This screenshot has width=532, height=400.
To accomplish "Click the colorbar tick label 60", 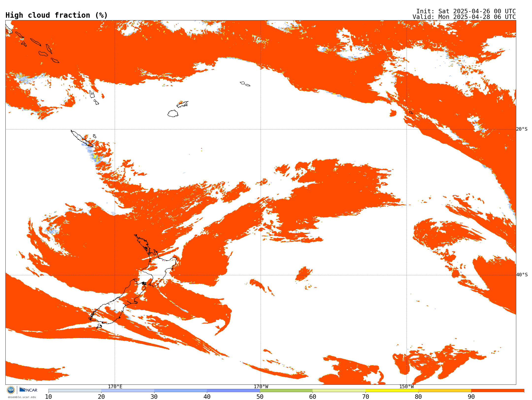I will click(x=313, y=397).
